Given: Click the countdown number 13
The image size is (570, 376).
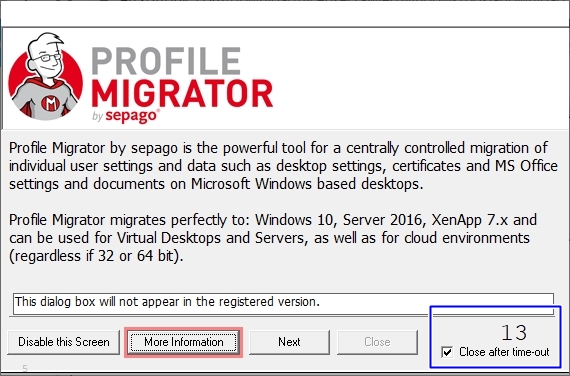Looking at the screenshot, I should (x=514, y=332).
